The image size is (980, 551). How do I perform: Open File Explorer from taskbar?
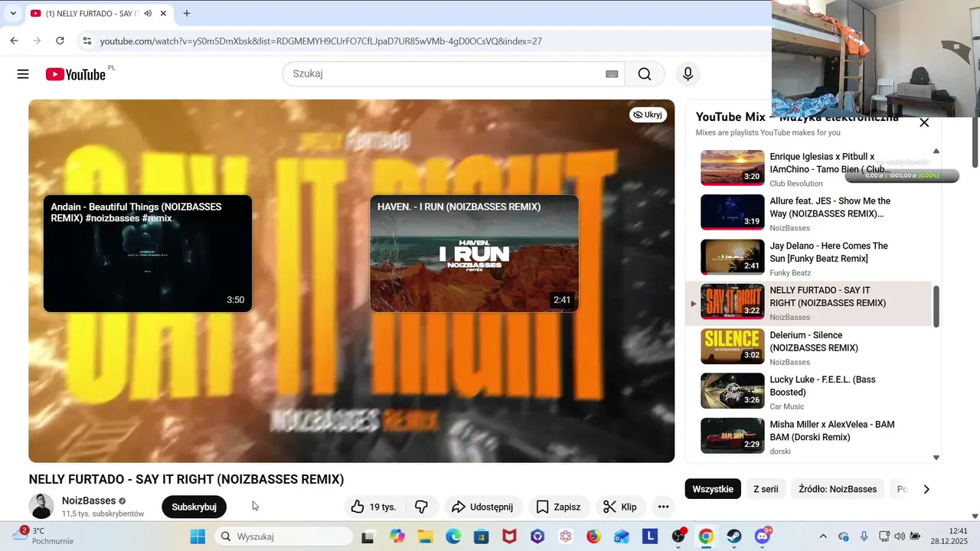[425, 536]
